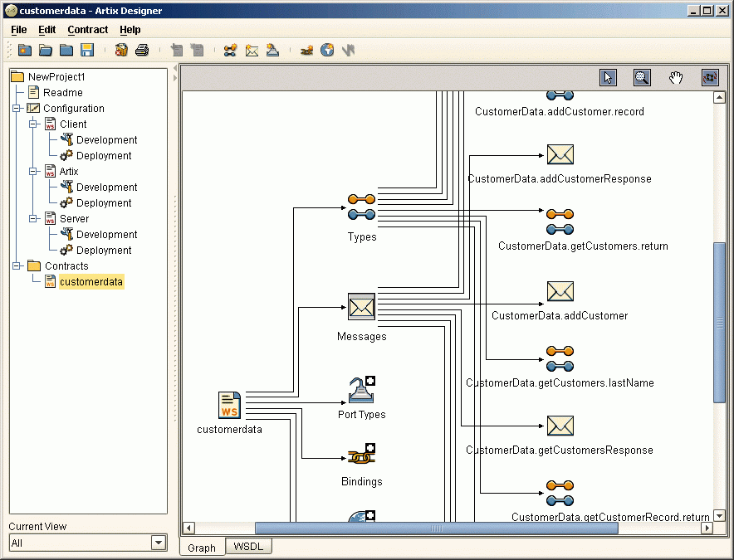This screenshot has width=734, height=560.
Task: Select Development under Client
Action: [107, 140]
